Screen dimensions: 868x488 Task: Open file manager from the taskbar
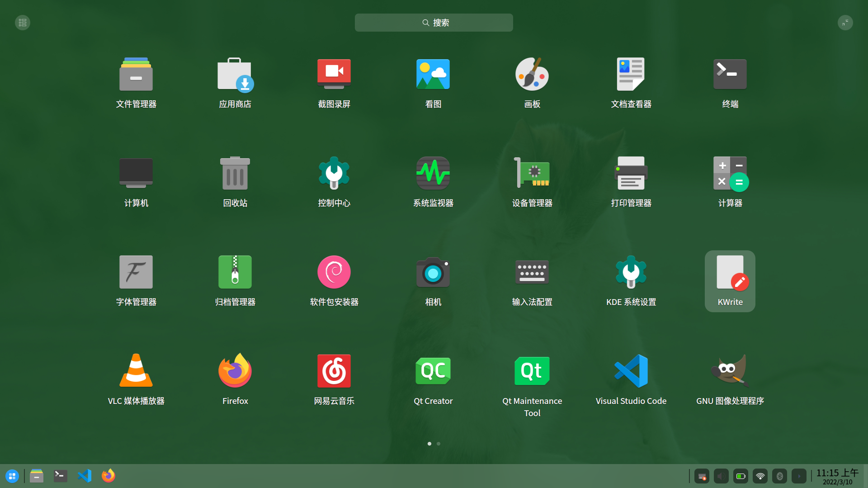[x=37, y=476]
